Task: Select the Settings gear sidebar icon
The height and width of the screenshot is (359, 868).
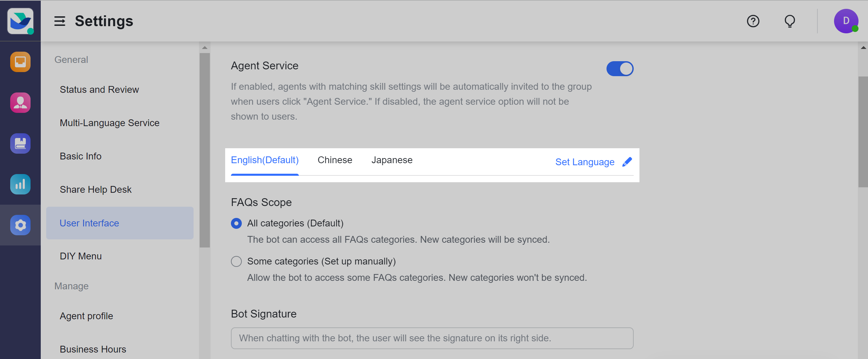Action: (x=20, y=225)
